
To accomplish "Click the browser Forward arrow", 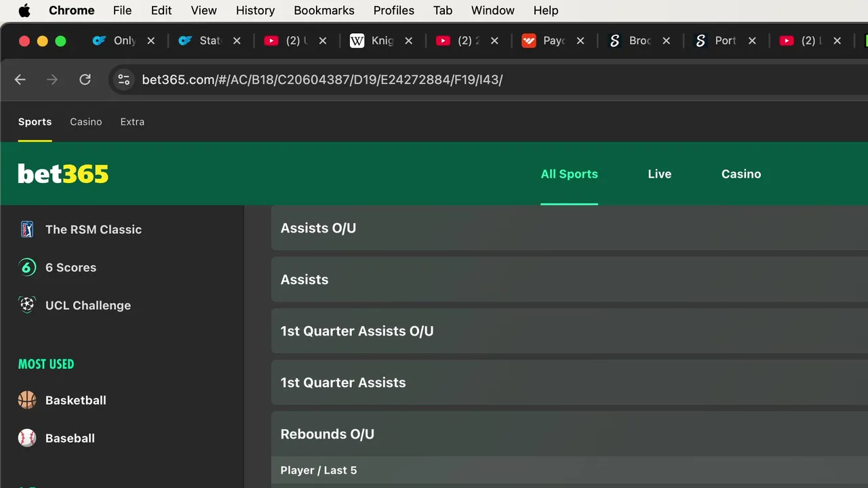I will click(52, 79).
